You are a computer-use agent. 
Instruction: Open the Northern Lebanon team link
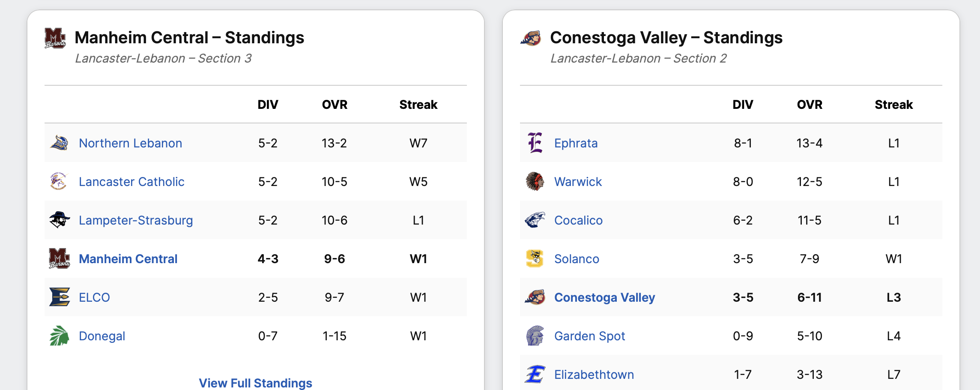pos(130,143)
